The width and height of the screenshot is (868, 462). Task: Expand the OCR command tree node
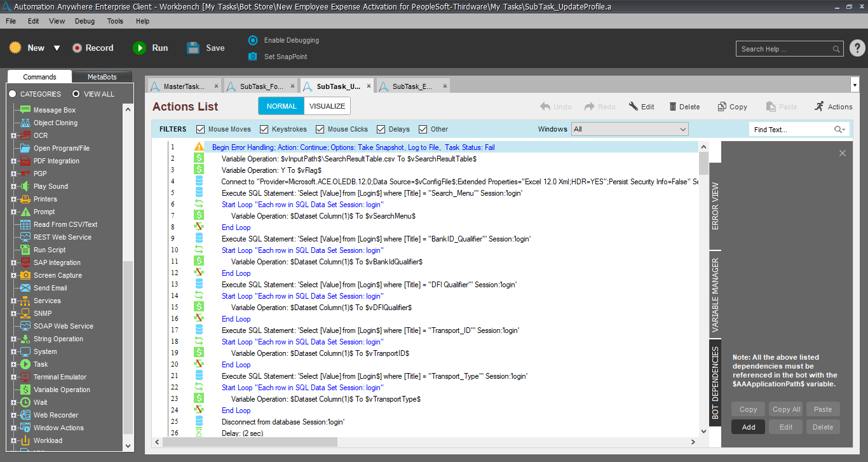[13, 135]
